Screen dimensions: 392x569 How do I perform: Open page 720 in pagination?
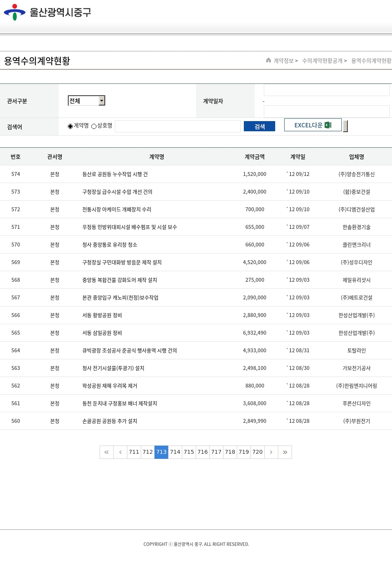[258, 452]
